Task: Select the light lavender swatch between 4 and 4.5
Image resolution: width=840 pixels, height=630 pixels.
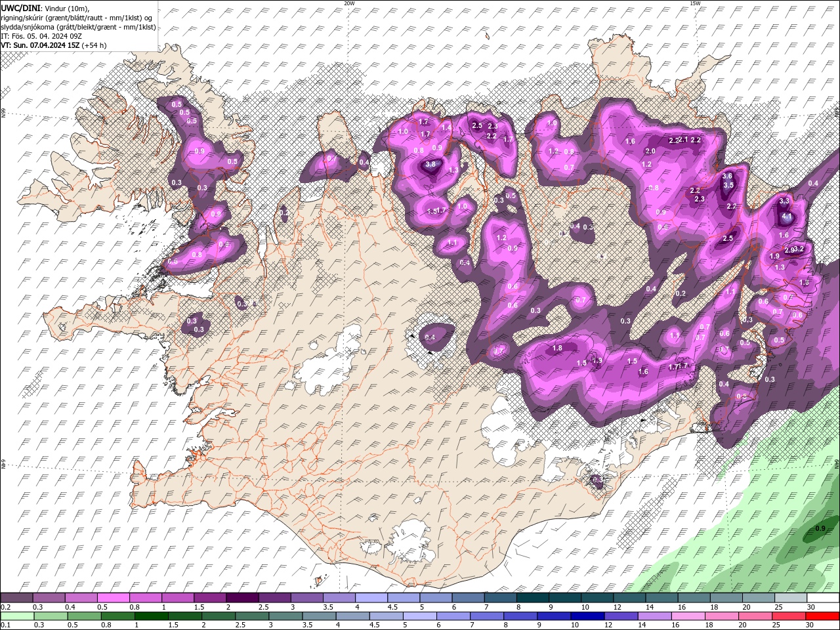Action: point(370,598)
